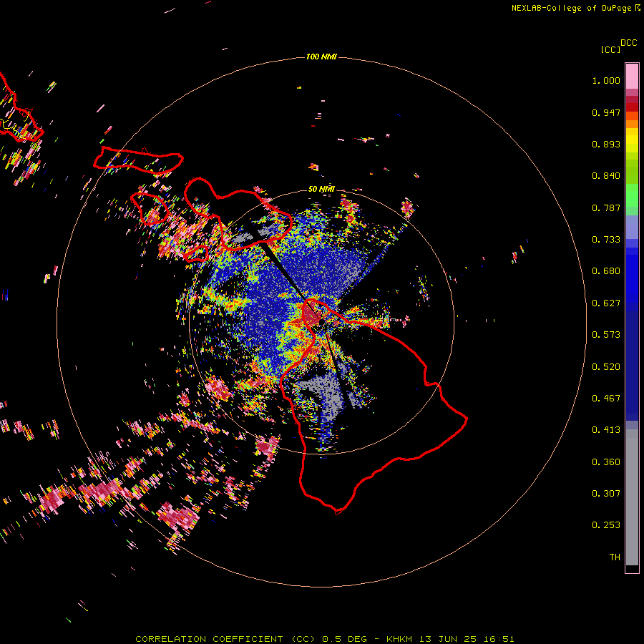Image resolution: width=644 pixels, height=644 pixels.
Task: Click the bright blue segment near 0.680
Action: 632,273
